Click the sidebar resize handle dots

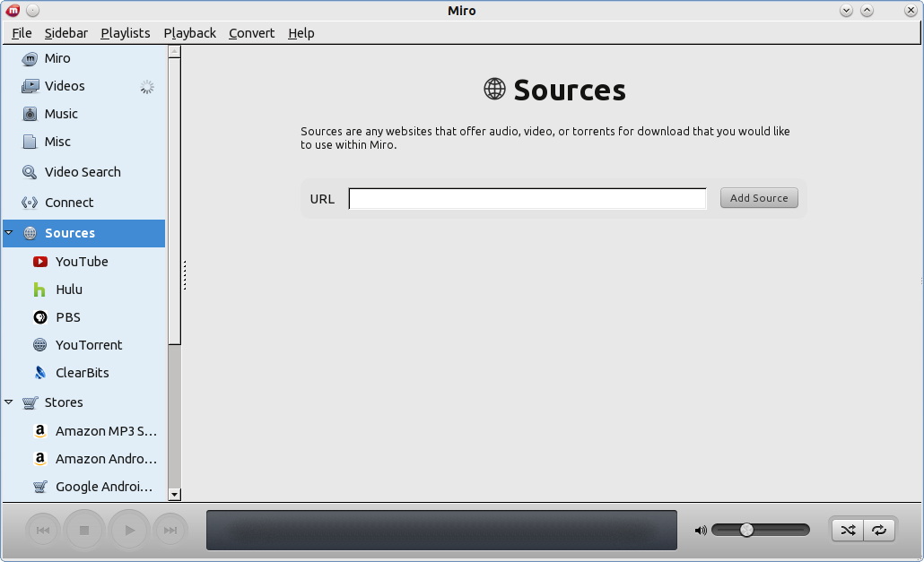coord(185,275)
